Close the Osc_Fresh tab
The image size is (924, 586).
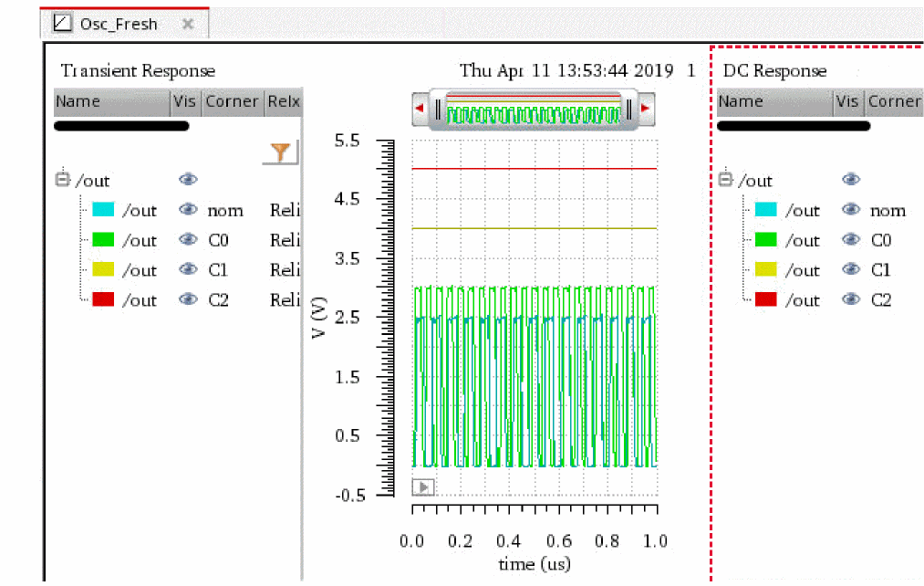click(x=188, y=24)
